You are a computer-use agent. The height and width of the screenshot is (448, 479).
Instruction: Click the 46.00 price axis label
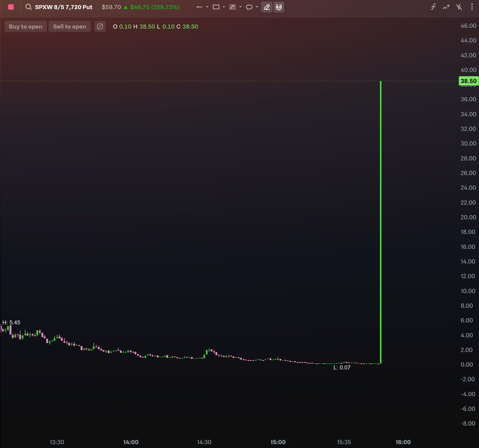click(x=469, y=26)
